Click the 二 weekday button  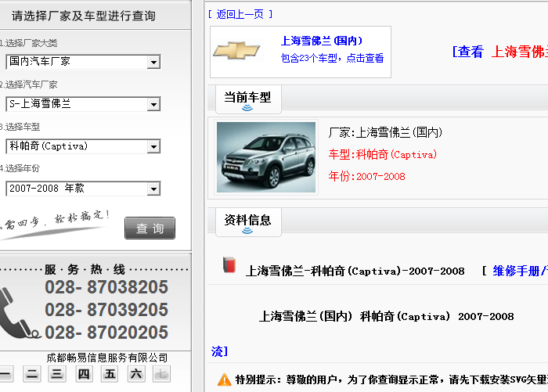(32, 374)
